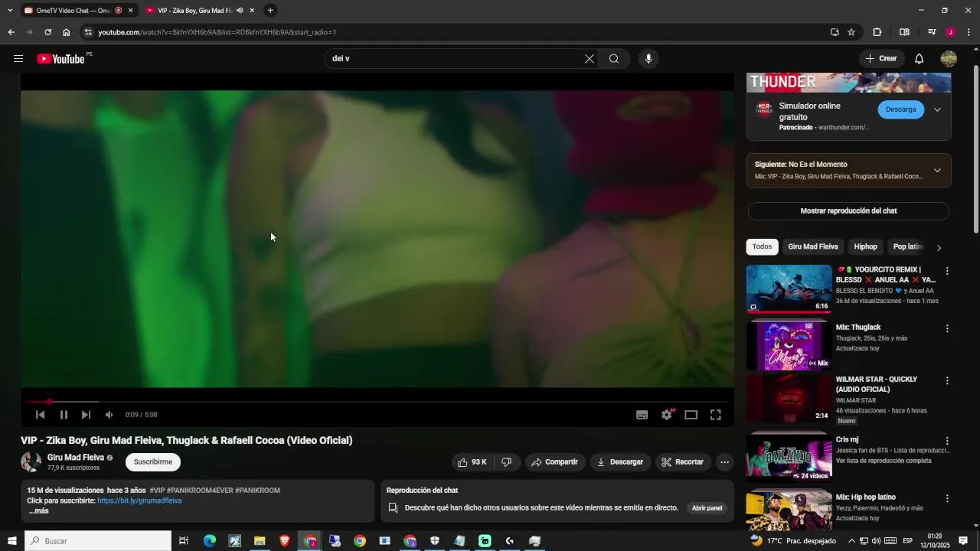Select the Todos filter chip

(x=762, y=246)
